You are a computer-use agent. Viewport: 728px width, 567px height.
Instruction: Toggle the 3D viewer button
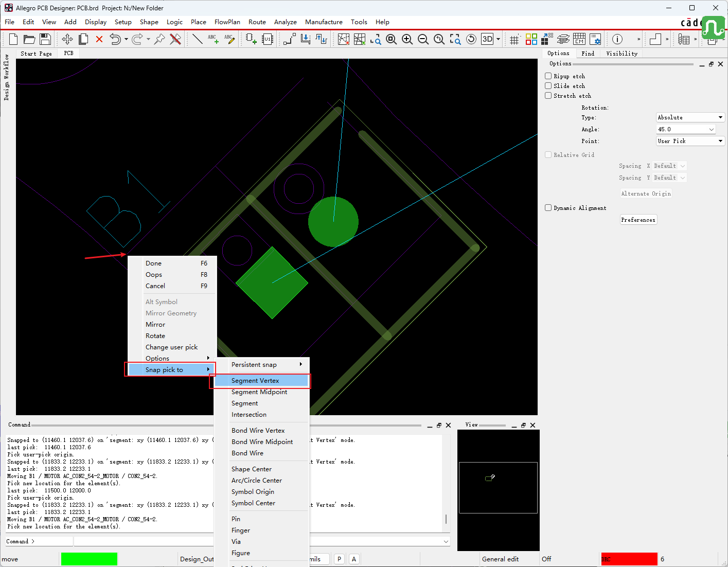click(487, 39)
